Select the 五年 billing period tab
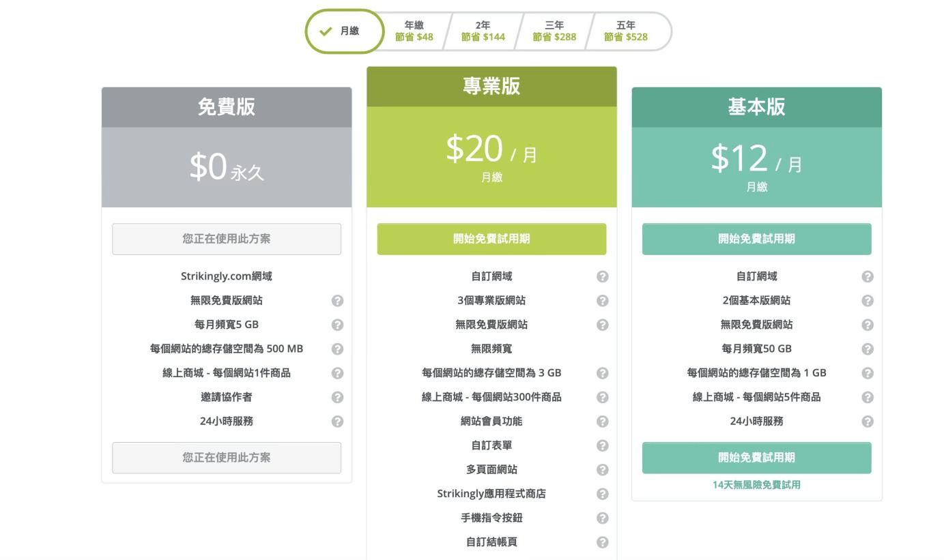944x560 pixels. pyautogui.click(x=625, y=31)
